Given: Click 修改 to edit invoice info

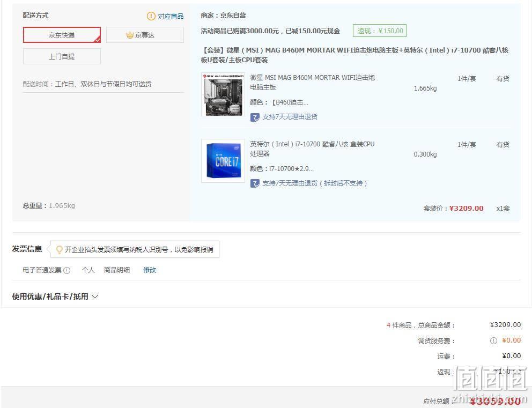Looking at the screenshot, I should click(150, 270).
